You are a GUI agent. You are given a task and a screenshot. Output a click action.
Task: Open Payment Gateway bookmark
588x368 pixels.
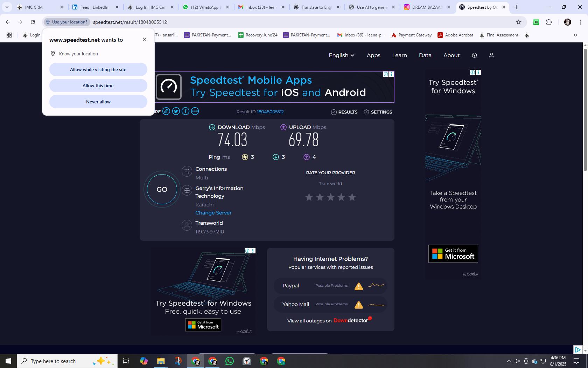[x=411, y=35]
